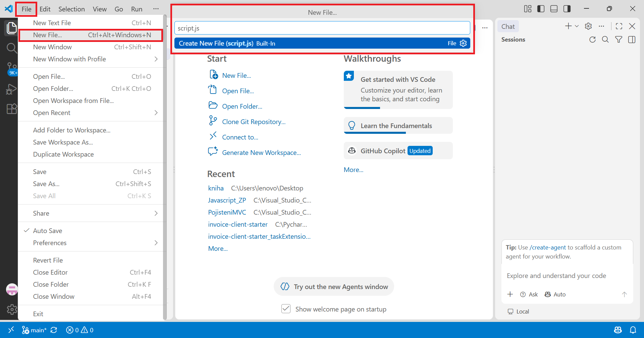Open dropdown arrow beside new chat plus
The width and height of the screenshot is (644, 338).
click(x=577, y=26)
